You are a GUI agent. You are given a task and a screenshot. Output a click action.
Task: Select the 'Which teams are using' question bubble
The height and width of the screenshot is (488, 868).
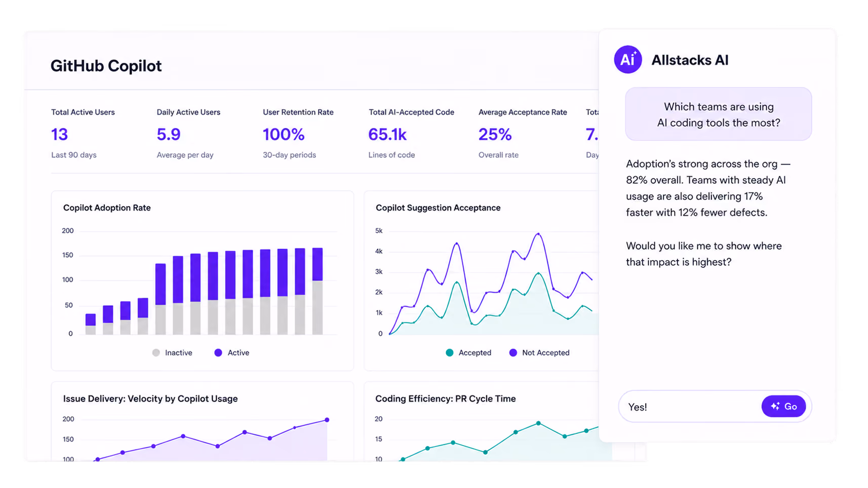click(x=718, y=114)
